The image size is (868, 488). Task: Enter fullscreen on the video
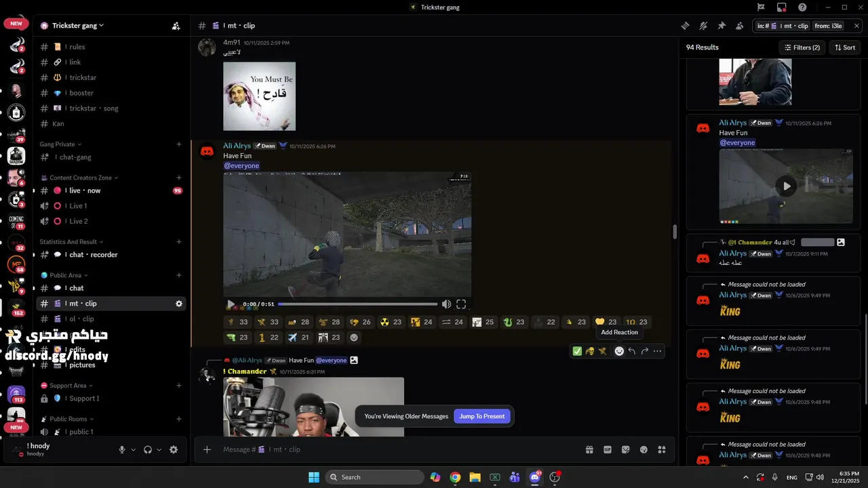[x=461, y=304]
